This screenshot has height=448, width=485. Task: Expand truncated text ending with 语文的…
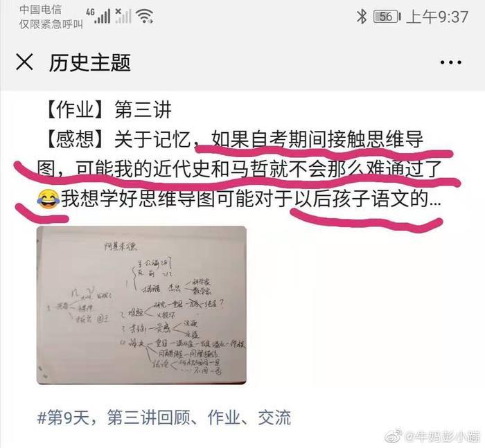pyautogui.click(x=435, y=200)
